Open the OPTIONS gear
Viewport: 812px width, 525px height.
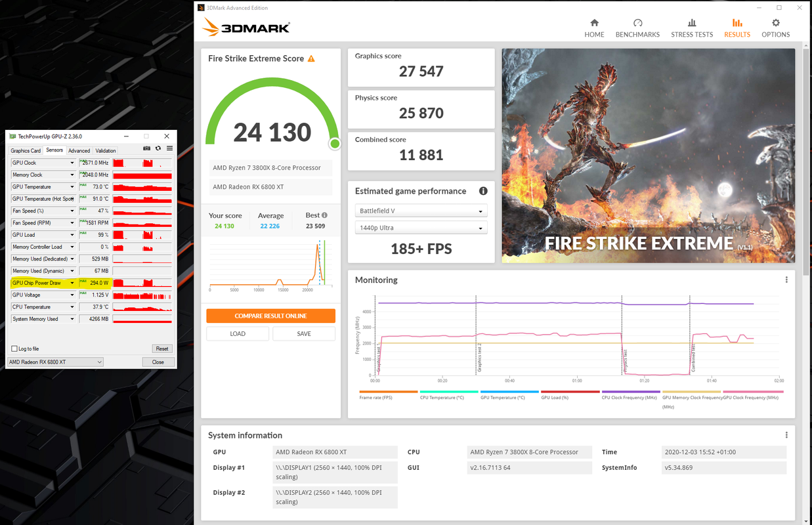pyautogui.click(x=776, y=28)
